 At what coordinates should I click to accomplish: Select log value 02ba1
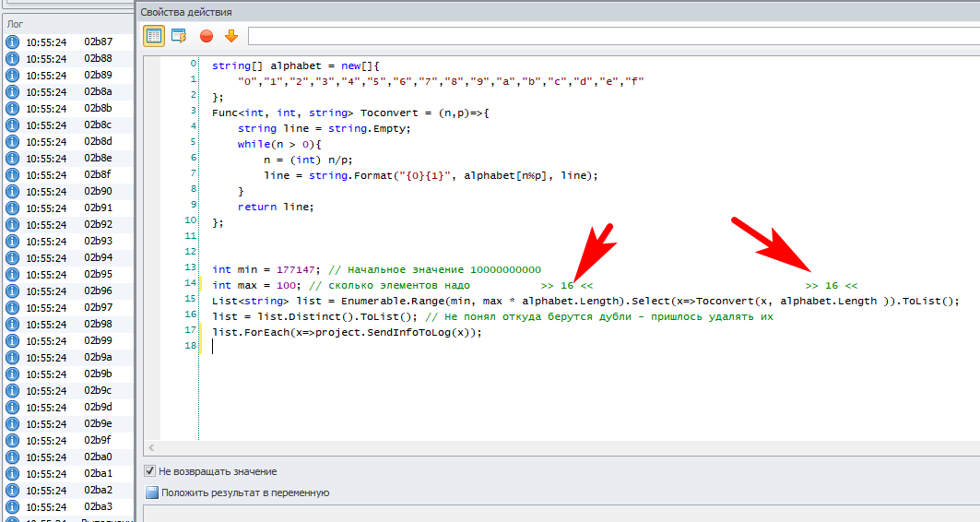[x=98, y=473]
